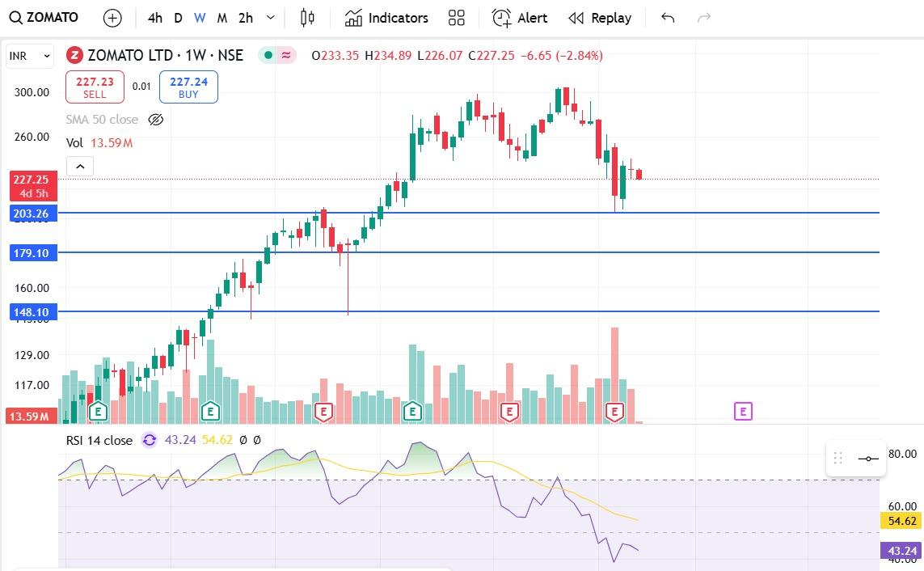Click the 54.62 RSI MA value label

pyautogui.click(x=901, y=521)
